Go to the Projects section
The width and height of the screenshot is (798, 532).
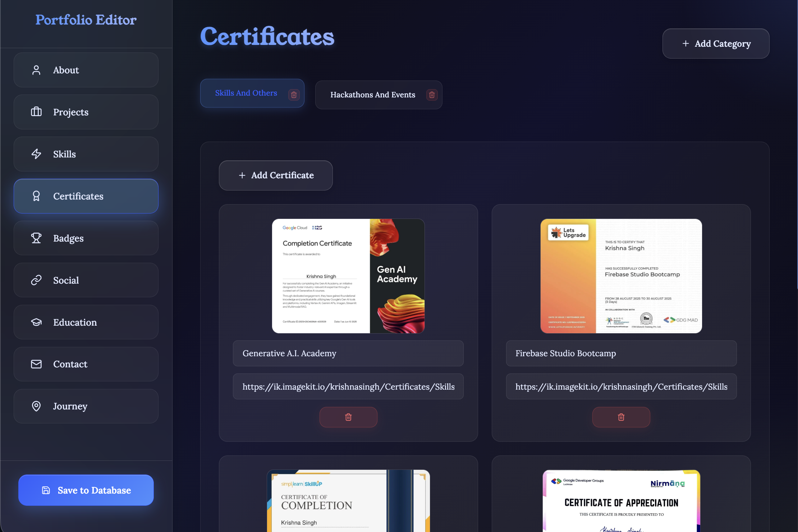tap(86, 112)
